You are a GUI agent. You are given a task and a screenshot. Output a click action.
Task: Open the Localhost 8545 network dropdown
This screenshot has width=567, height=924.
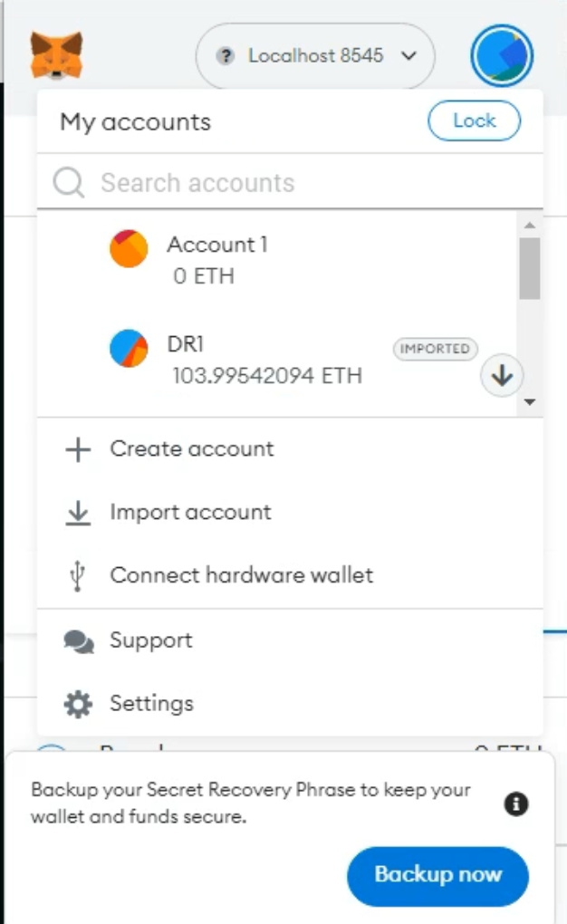pos(314,53)
